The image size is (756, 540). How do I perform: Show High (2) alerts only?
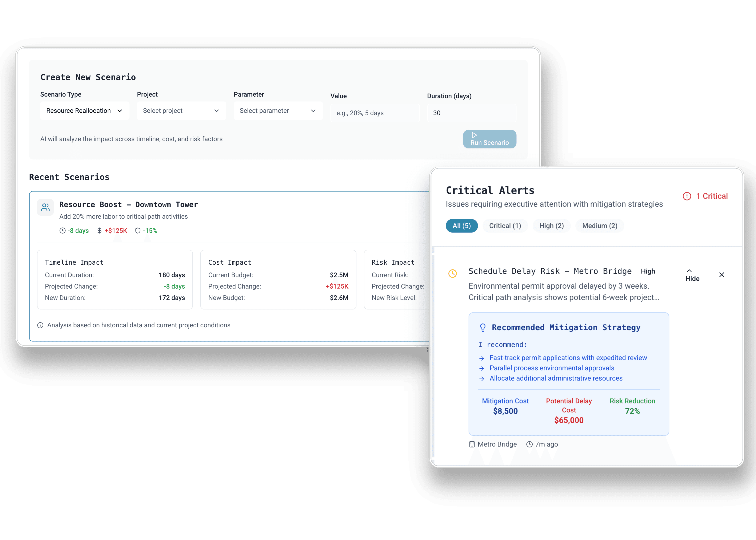pos(551,226)
